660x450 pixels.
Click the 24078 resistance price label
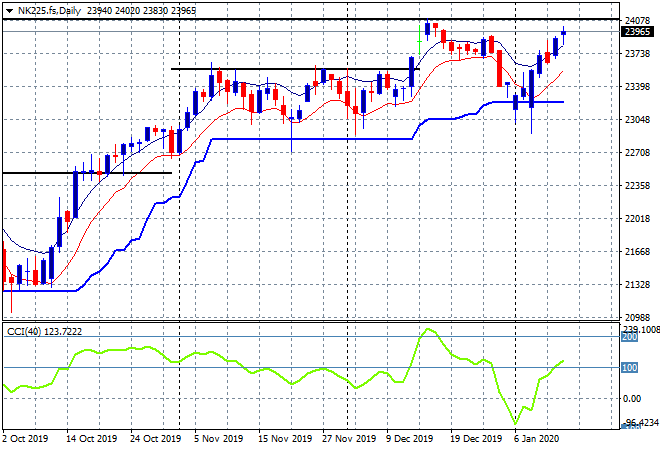tap(638, 20)
